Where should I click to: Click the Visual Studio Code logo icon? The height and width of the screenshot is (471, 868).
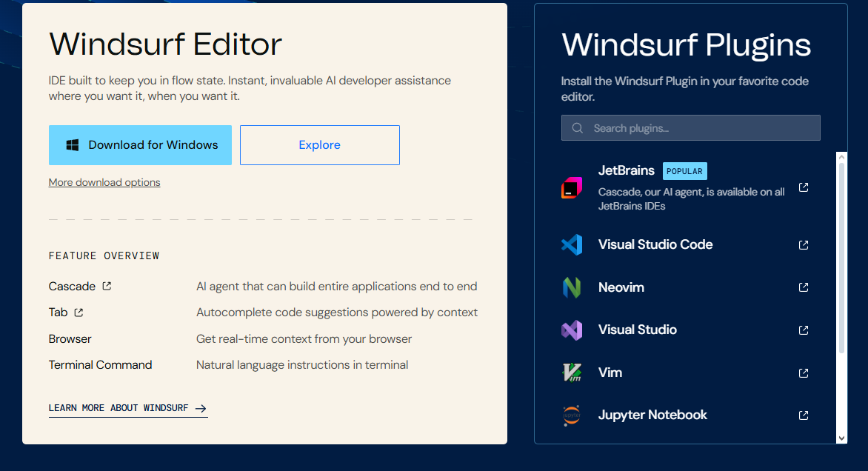coord(572,245)
